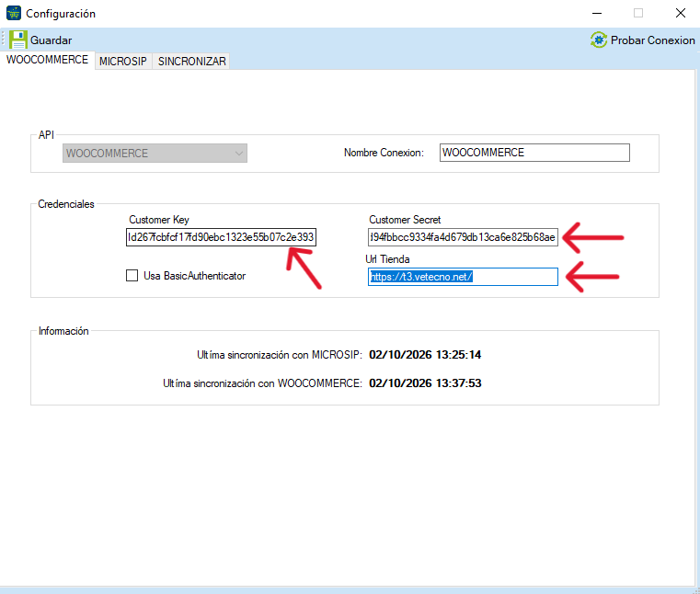
Task: Click the toolbar grip handle beside Guardar
Action: (3, 40)
